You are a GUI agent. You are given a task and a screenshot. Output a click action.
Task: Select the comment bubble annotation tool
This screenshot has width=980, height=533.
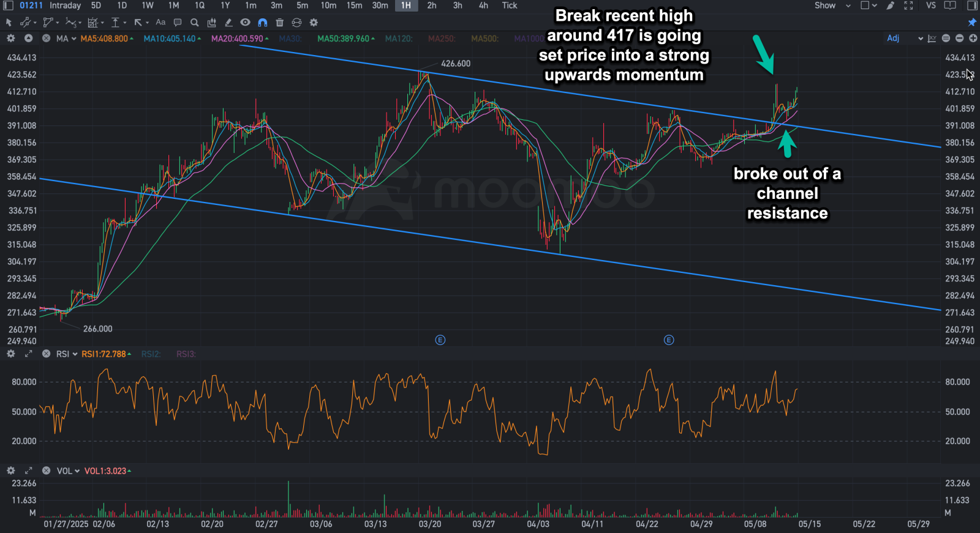pos(178,22)
